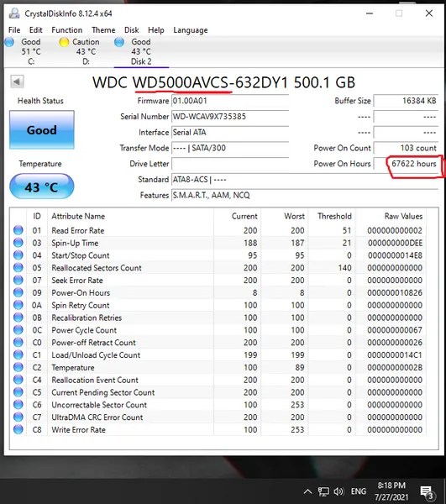Screen dimensions: 446x504
Task: Open the Theme menu
Action: pyautogui.click(x=103, y=30)
